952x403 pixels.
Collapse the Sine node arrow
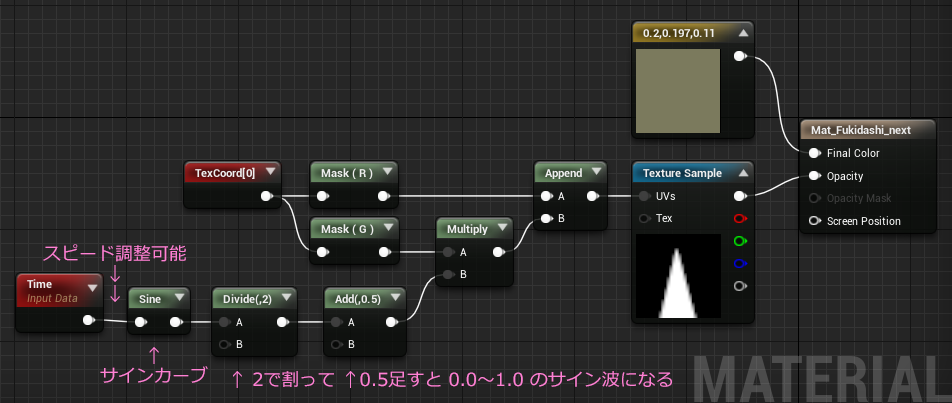[180, 298]
